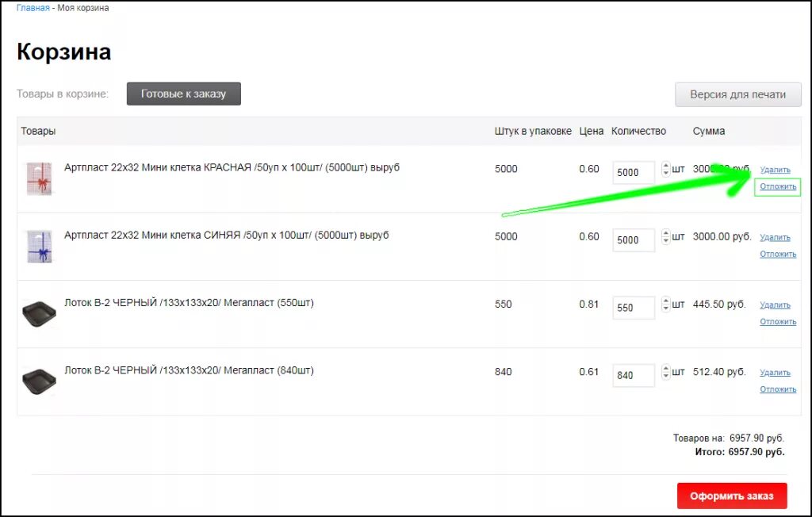
Task: Click quantity stepper for 840шт tray
Action: pyautogui.click(x=665, y=373)
